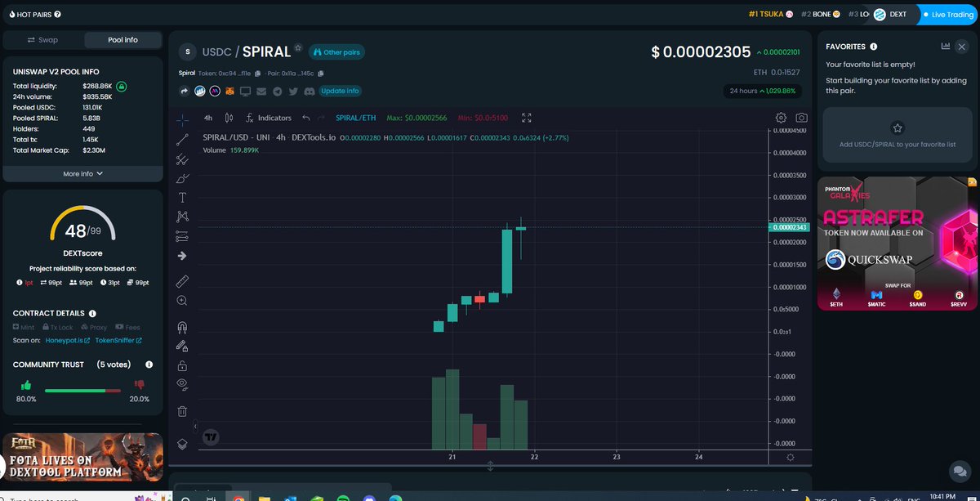Click the DEXT token button
This screenshot has width=980, height=501.
coord(891,15)
